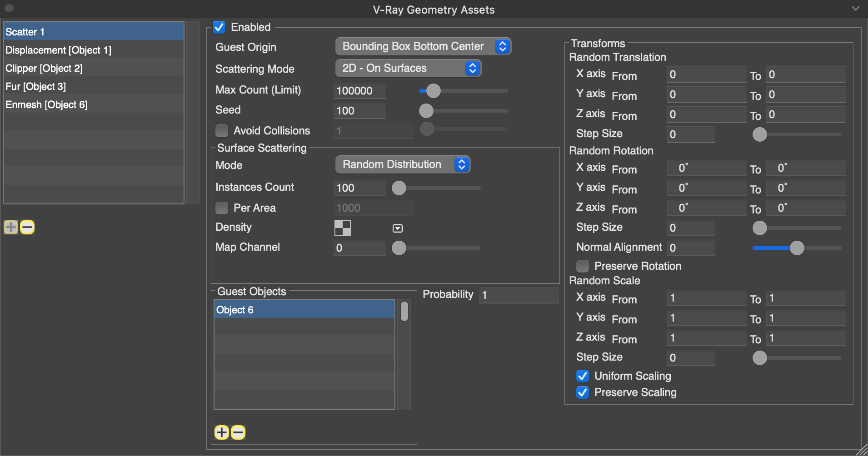Check the Preserve Rotation option
868x456 pixels.
pos(583,266)
